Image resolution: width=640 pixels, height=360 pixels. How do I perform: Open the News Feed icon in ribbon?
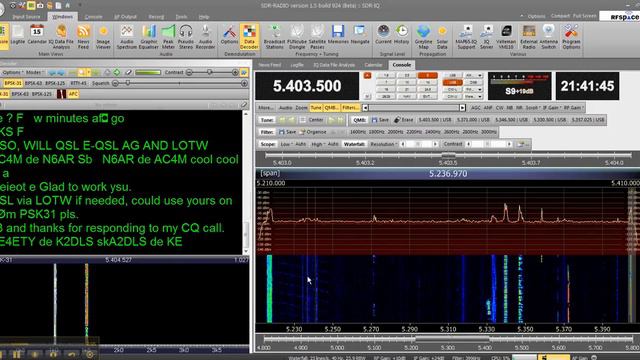click(84, 36)
